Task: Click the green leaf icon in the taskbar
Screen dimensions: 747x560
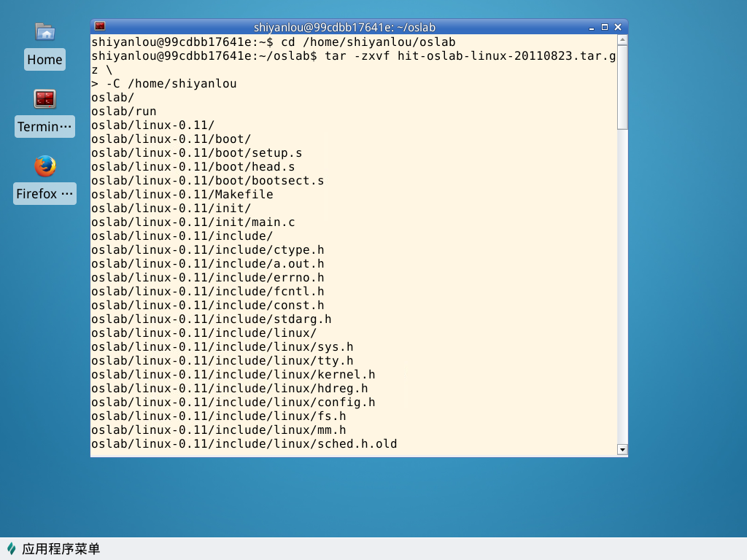Action: point(11,549)
